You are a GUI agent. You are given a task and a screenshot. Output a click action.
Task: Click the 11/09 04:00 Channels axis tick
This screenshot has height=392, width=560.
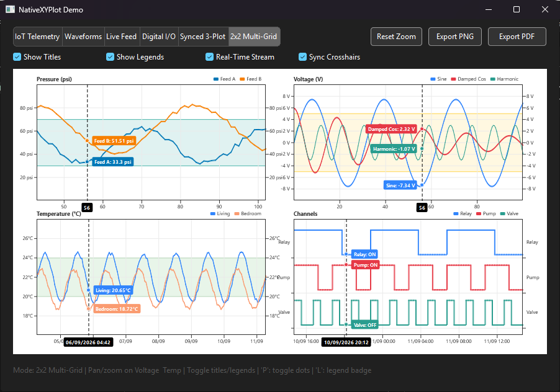coord(421,341)
